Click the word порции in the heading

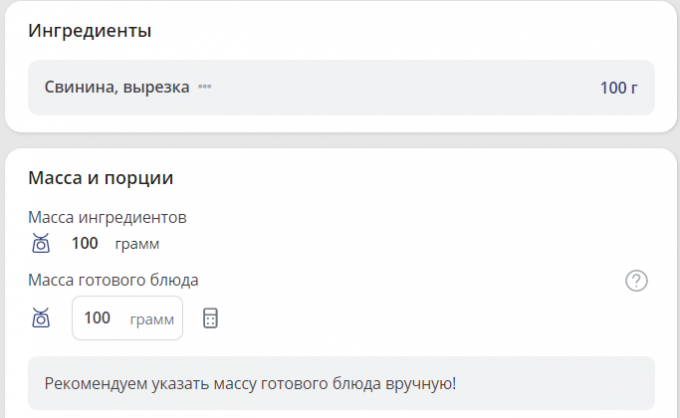(x=147, y=178)
